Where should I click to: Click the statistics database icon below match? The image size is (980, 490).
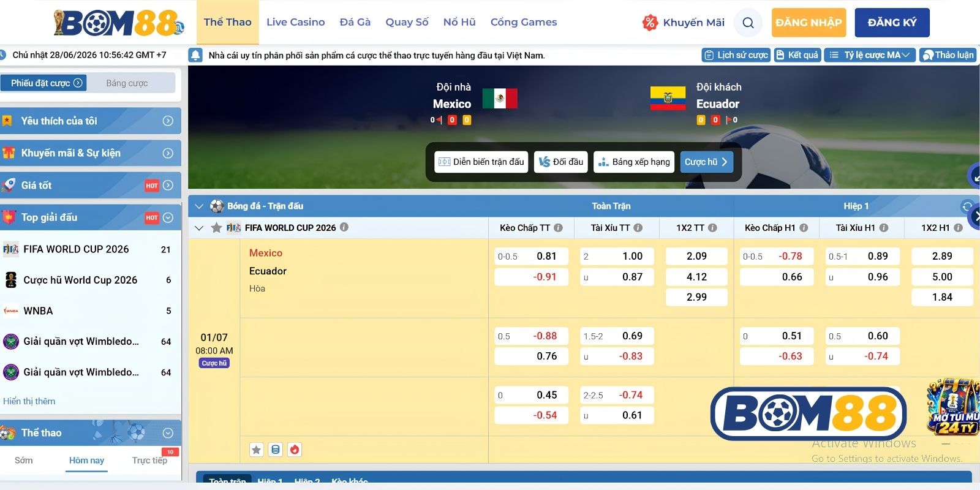tap(276, 450)
